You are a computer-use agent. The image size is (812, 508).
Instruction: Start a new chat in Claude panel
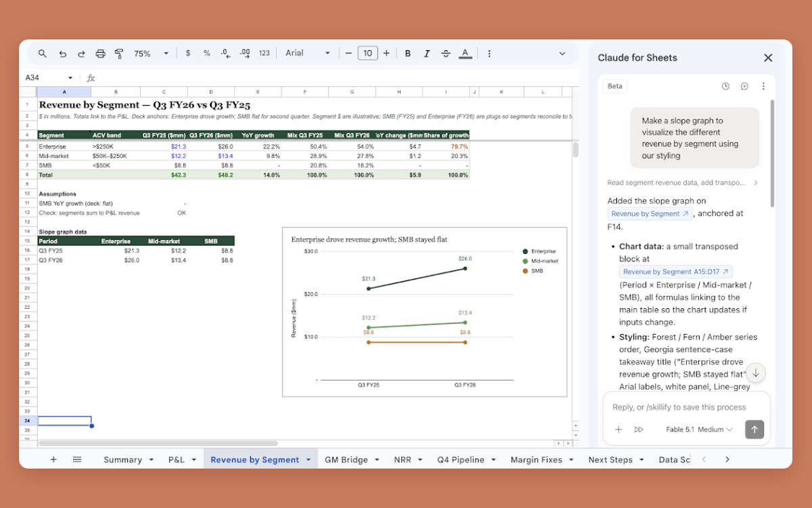click(744, 86)
